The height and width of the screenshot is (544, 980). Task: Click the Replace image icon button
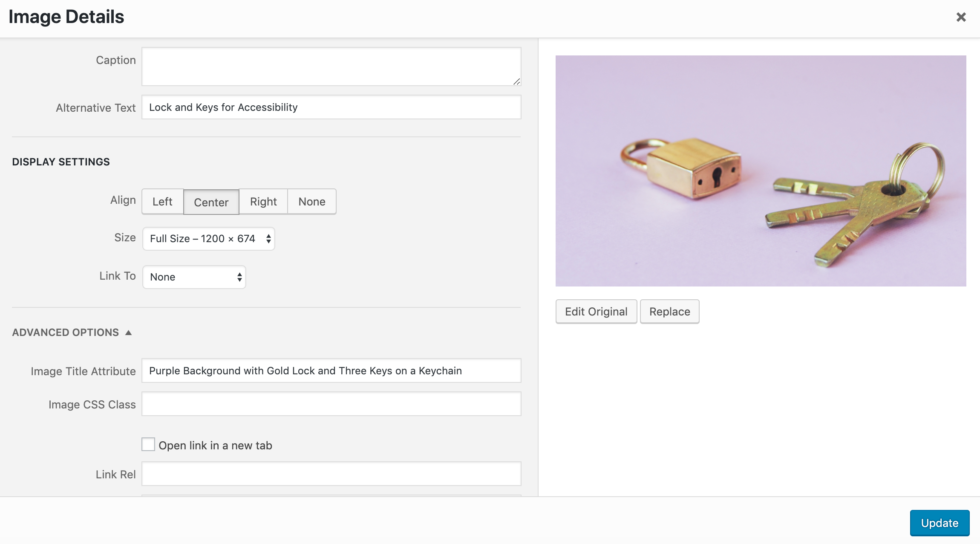point(669,311)
